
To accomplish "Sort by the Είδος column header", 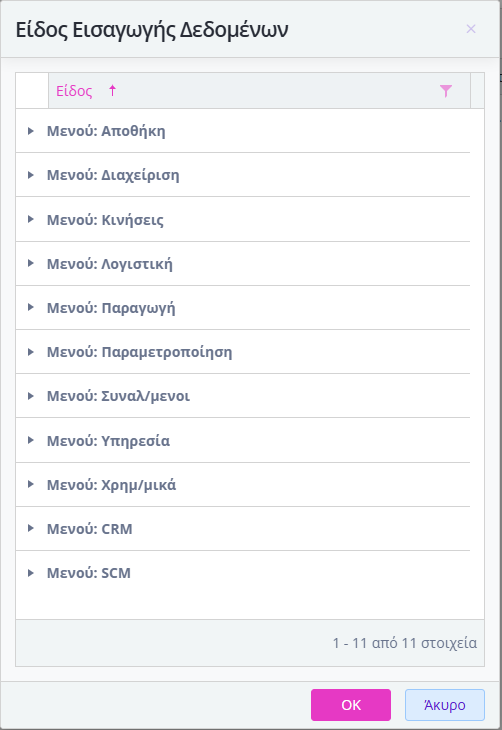I will (74, 91).
